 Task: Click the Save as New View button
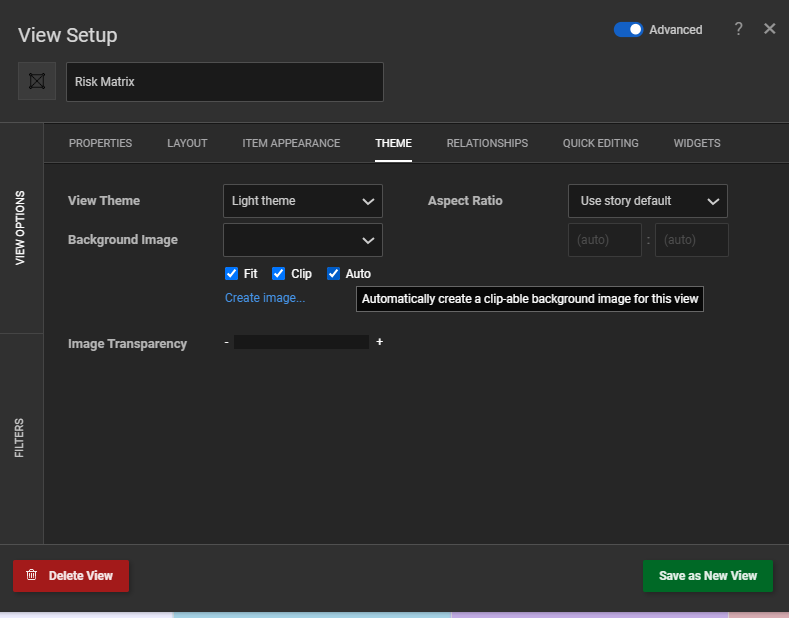point(707,576)
